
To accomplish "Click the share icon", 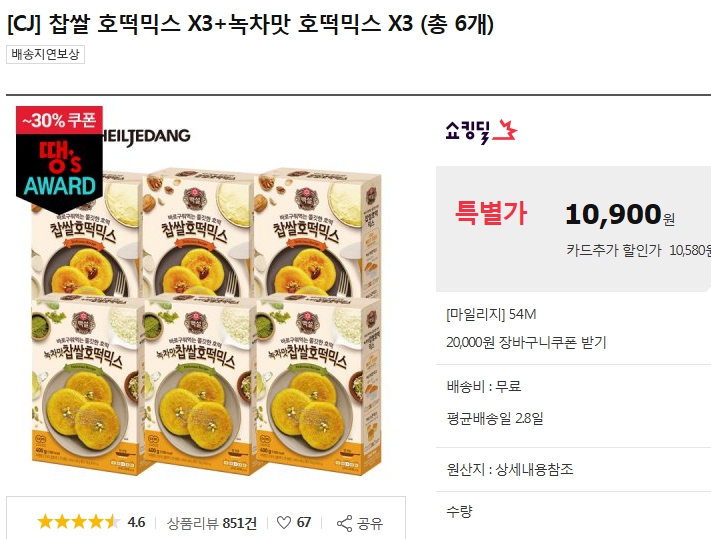I will [344, 523].
